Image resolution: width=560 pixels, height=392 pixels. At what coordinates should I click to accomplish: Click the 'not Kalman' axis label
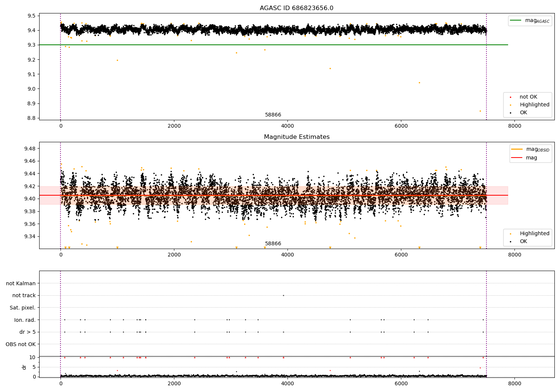pyautogui.click(x=21, y=283)
